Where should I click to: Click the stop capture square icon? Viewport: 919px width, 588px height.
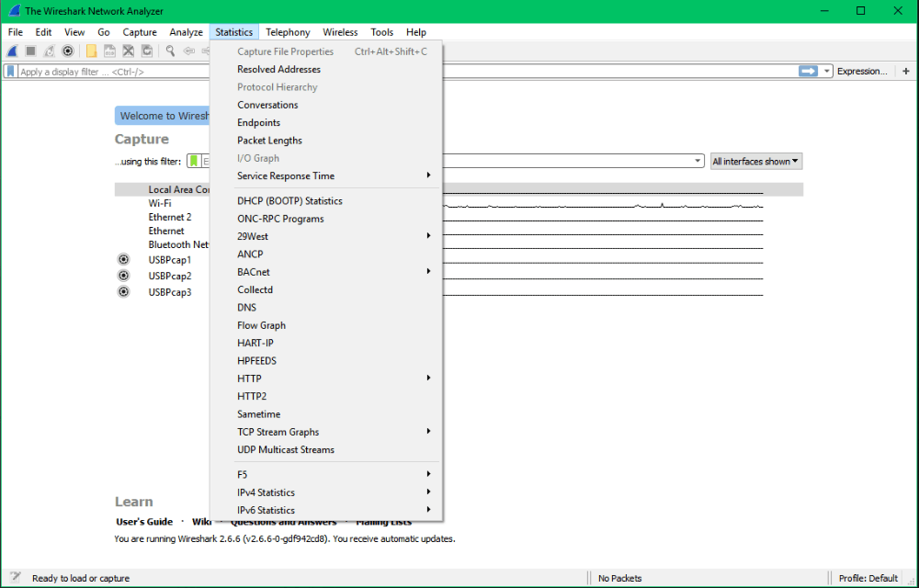tap(30, 51)
